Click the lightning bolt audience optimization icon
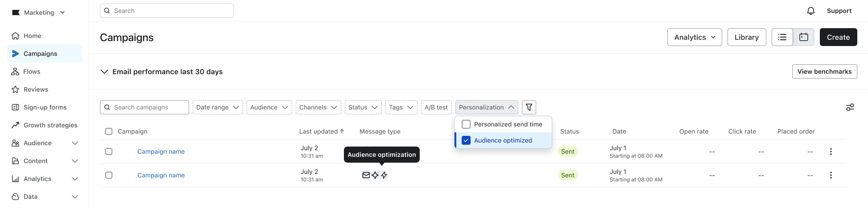 pyautogui.click(x=384, y=175)
